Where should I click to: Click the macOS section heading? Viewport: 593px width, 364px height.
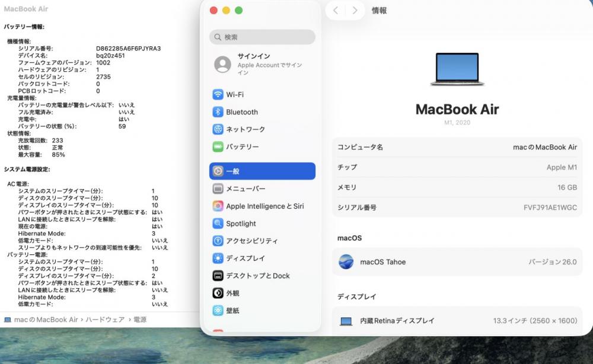point(349,238)
